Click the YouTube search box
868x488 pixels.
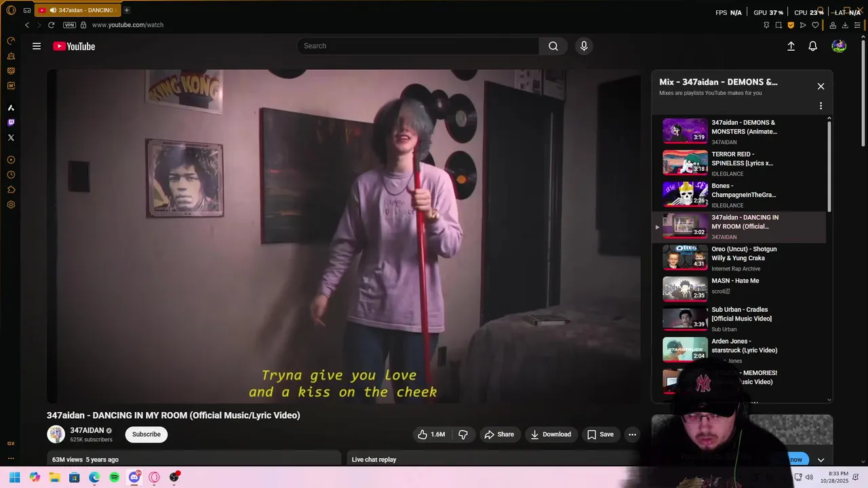418,46
